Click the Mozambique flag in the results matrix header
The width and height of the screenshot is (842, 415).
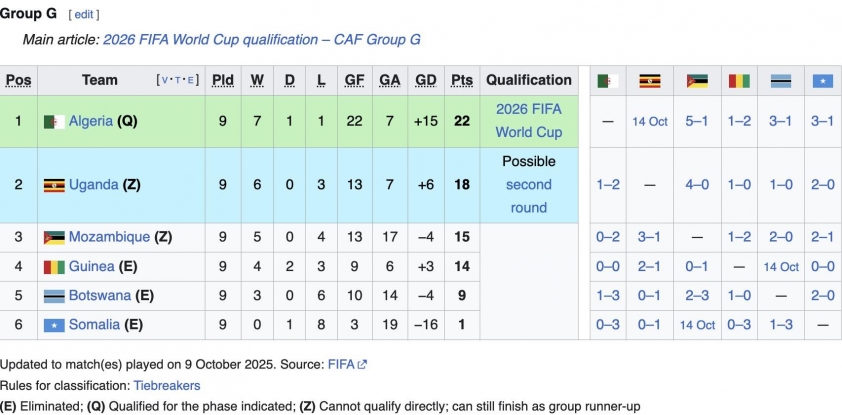(x=696, y=81)
